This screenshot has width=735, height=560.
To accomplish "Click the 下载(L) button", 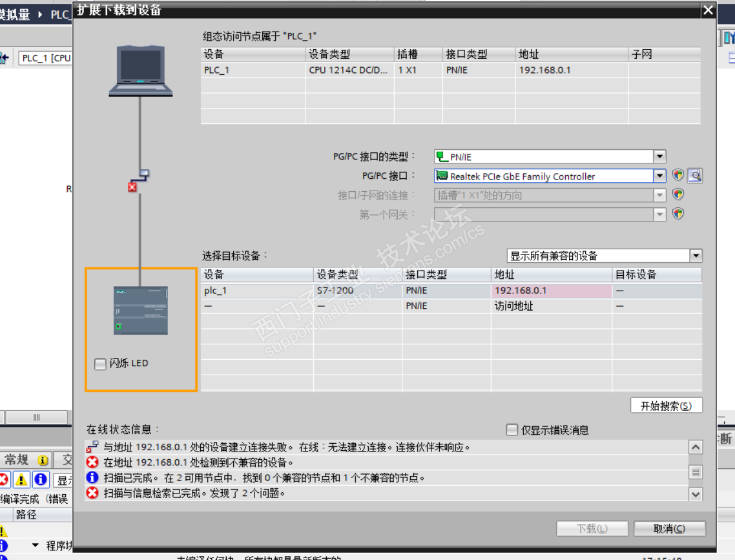I will [x=592, y=528].
